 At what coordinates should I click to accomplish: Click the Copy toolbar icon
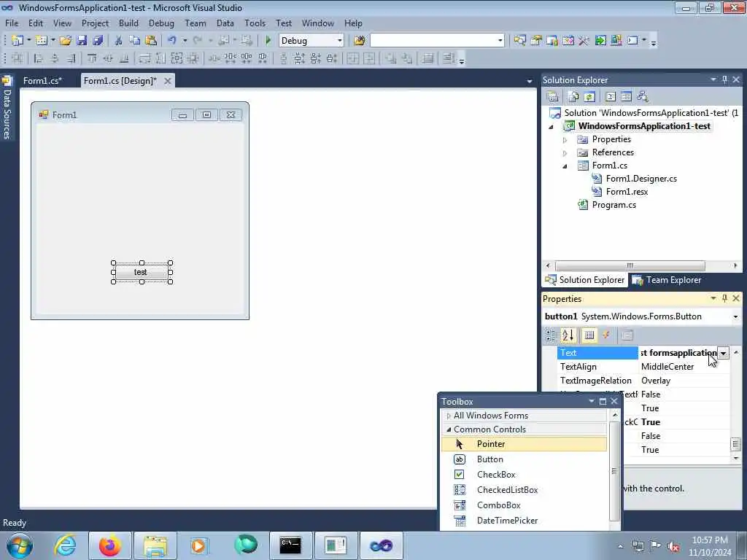pos(134,41)
